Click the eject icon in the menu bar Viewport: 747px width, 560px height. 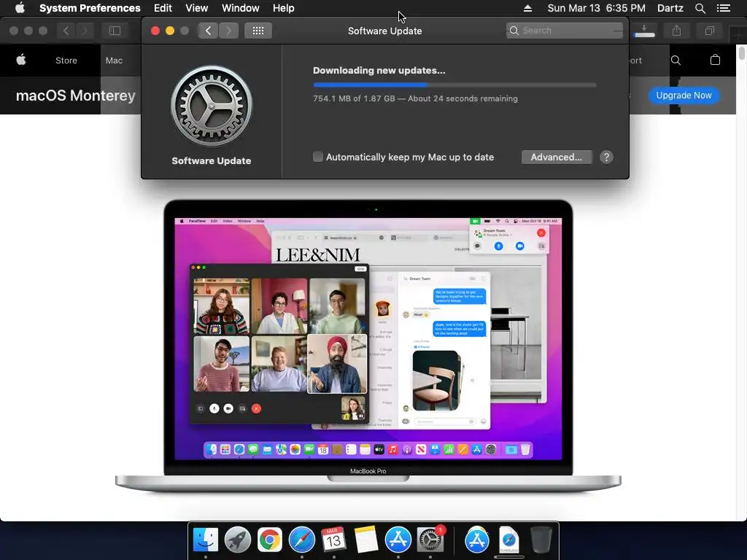coord(528,8)
